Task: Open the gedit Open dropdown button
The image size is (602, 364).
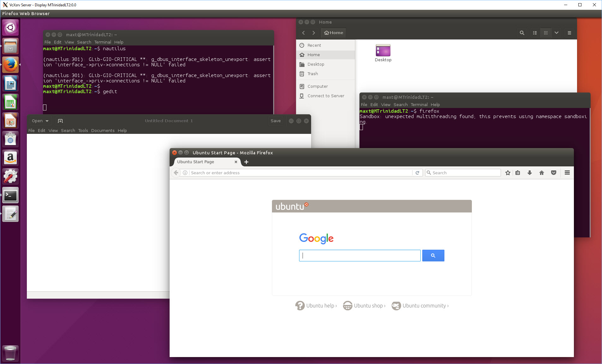Action: coord(40,121)
